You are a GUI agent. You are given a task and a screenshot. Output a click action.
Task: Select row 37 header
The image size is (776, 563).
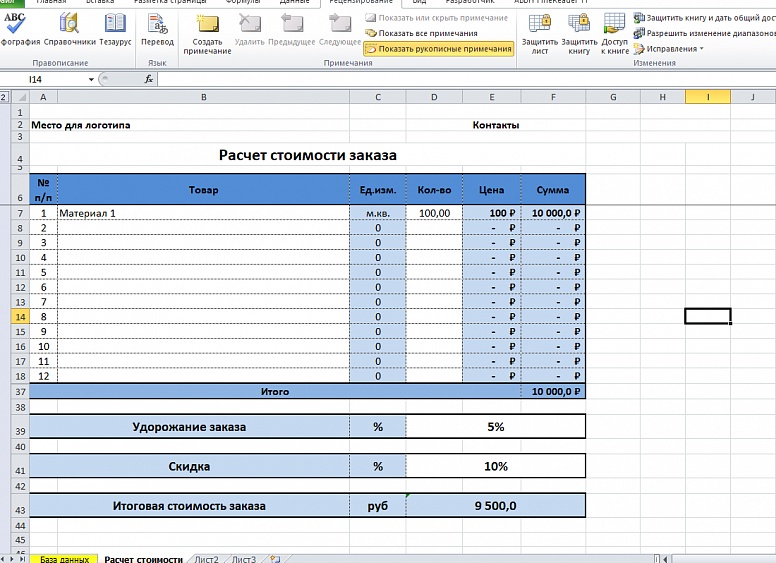(20, 391)
